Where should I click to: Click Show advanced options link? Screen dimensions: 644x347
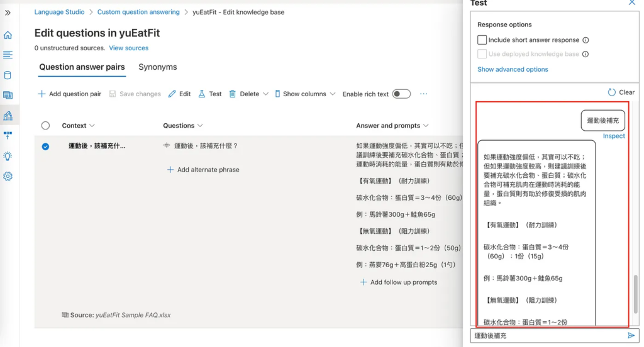pos(513,70)
